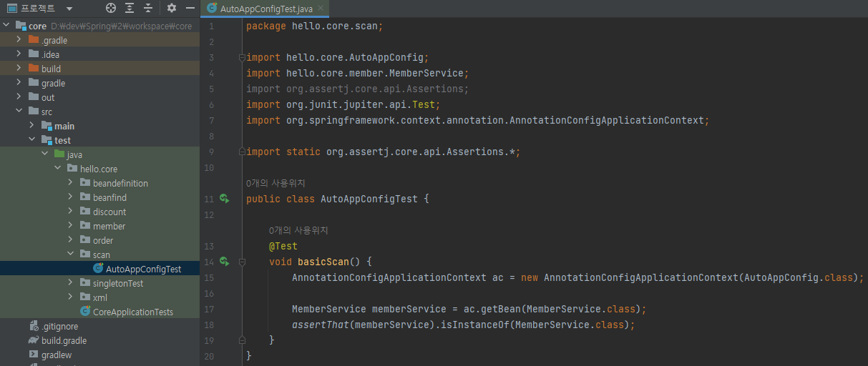Expand the out folder
This screenshot has height=366, width=868.
(19, 97)
